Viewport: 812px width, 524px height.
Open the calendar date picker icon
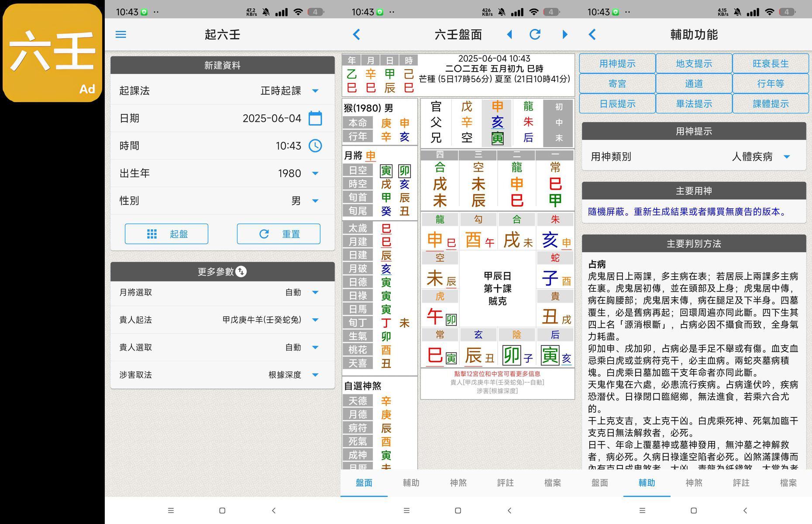(x=315, y=118)
